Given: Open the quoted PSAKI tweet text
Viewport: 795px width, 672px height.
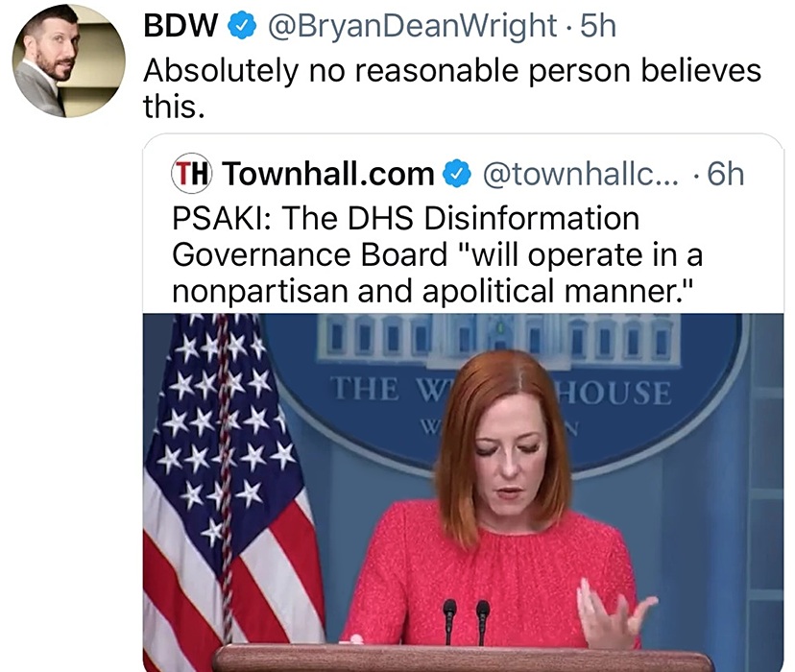Looking at the screenshot, I should pyautogui.click(x=437, y=255).
